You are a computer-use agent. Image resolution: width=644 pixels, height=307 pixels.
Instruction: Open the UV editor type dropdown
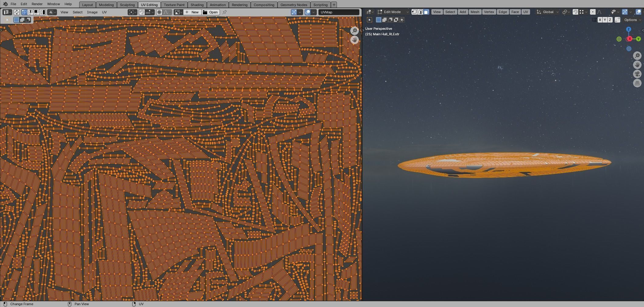tap(7, 12)
